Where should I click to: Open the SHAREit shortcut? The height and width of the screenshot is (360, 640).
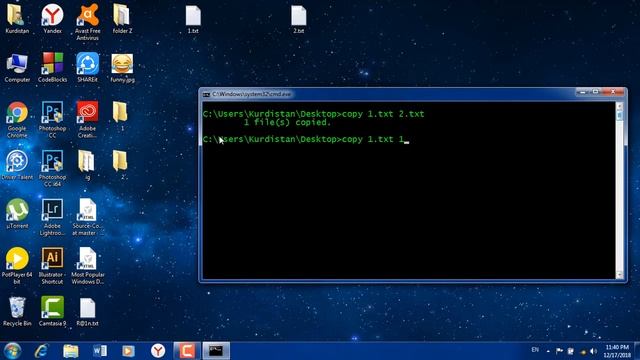pos(87,68)
